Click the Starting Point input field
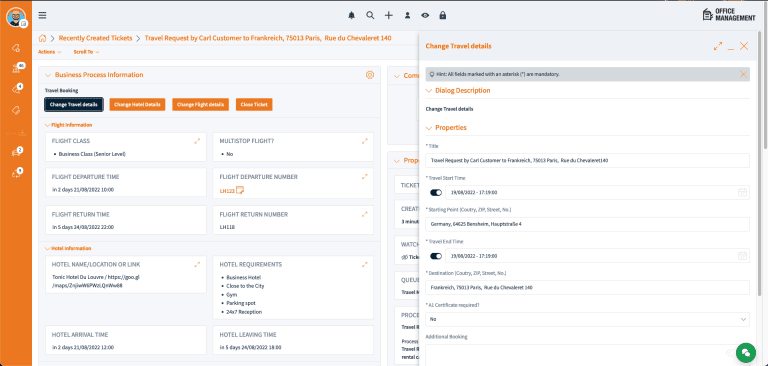768x366 pixels. (587, 224)
